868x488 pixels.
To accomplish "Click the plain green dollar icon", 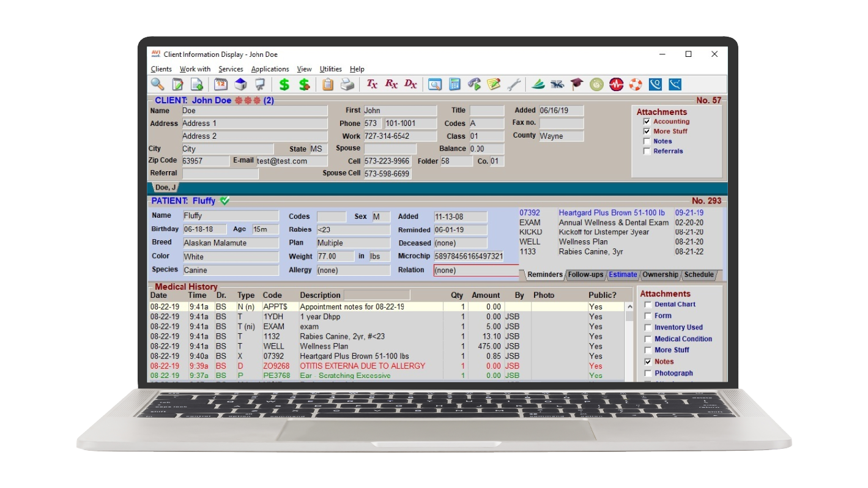I will point(284,84).
